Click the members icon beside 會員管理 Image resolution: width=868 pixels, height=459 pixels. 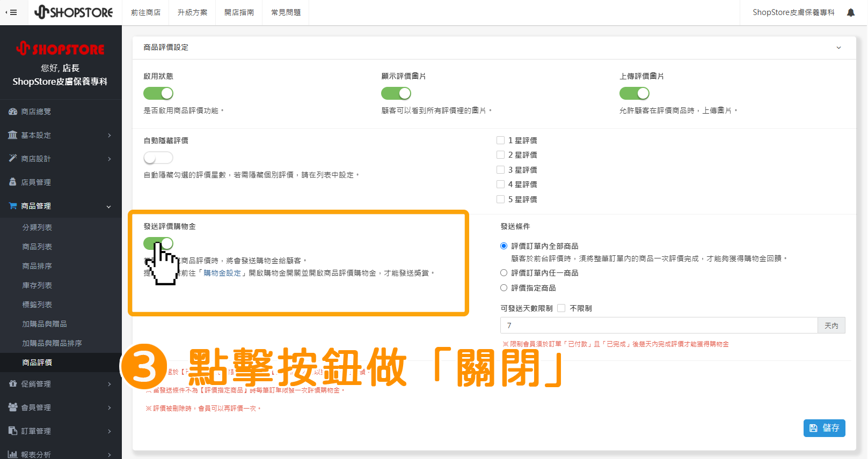(x=13, y=408)
